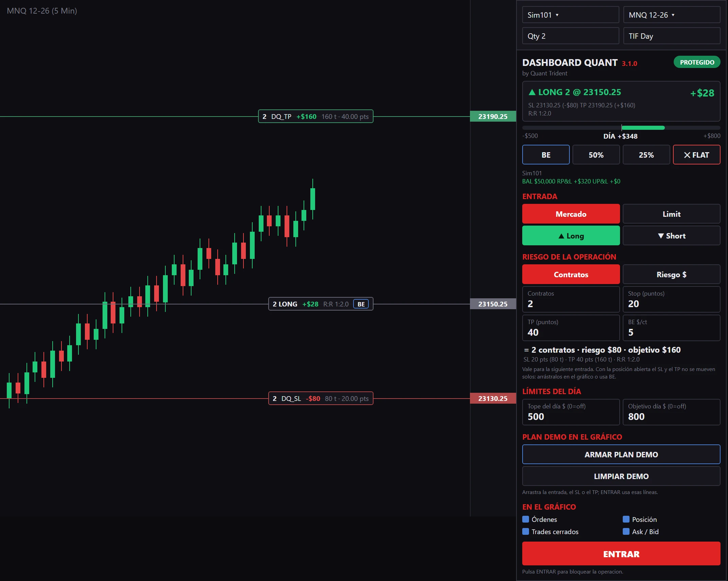Click the 23150.25 entry price marker
This screenshot has height=581, width=728.
[x=493, y=304]
